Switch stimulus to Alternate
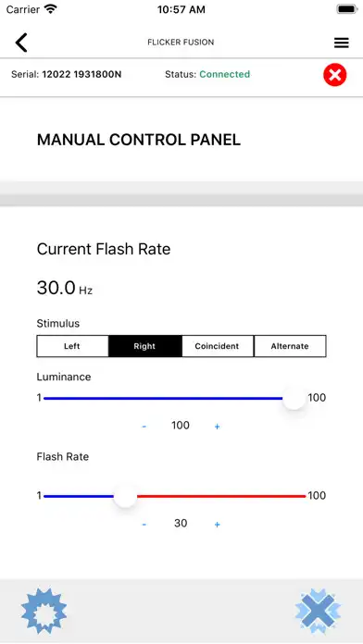 290,346
